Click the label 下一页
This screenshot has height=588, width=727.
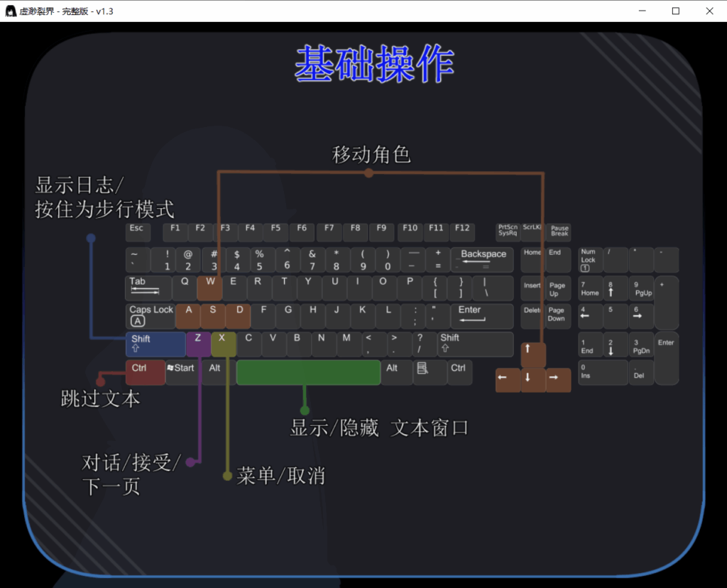click(111, 487)
